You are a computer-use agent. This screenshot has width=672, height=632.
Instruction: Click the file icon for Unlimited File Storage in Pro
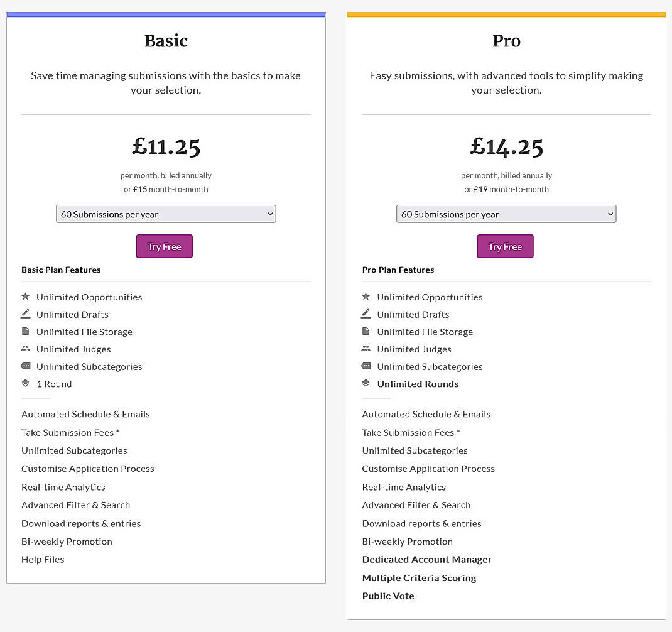pos(366,332)
